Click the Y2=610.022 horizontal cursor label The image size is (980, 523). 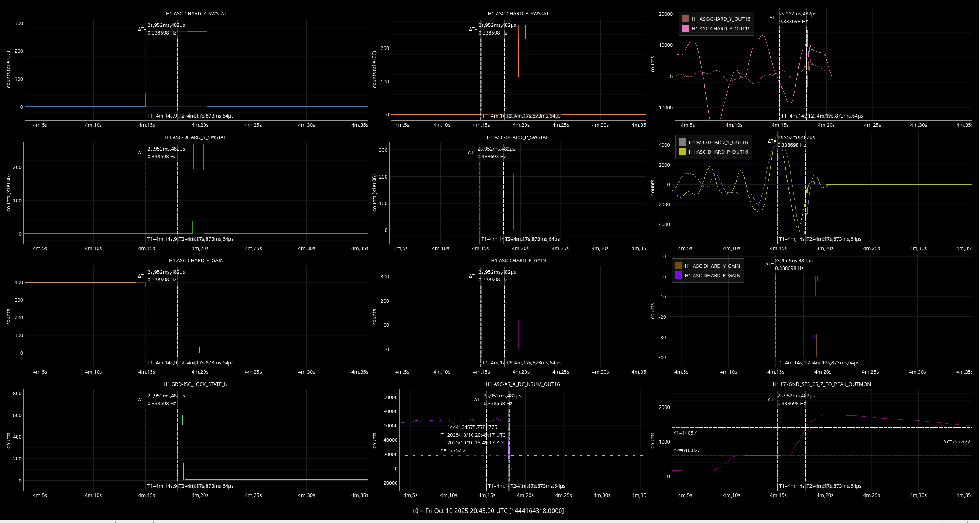point(687,450)
